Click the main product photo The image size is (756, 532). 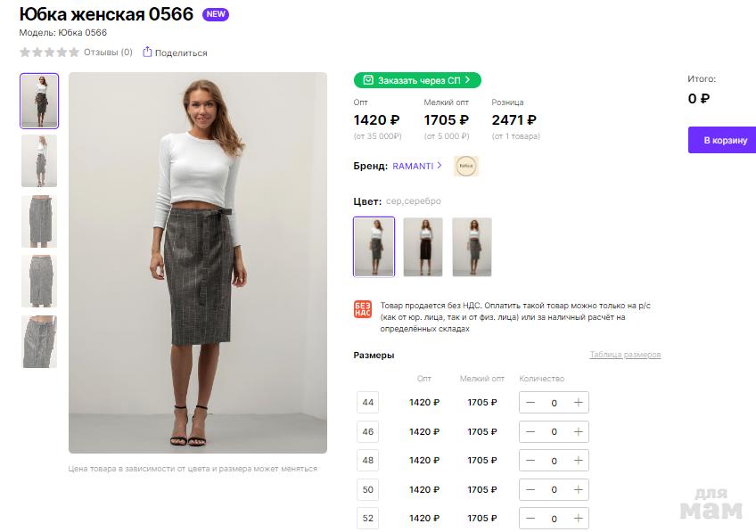(x=198, y=263)
